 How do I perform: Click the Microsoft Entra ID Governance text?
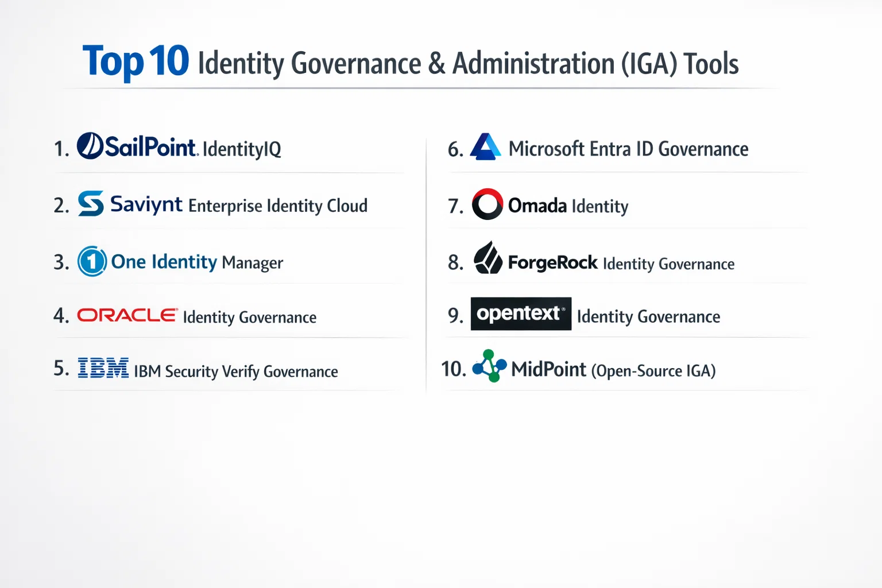point(628,149)
